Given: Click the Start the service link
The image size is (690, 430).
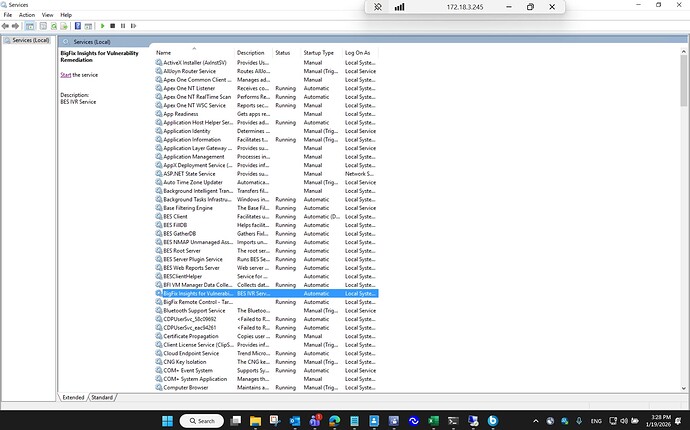Looking at the screenshot, I should 65,75.
